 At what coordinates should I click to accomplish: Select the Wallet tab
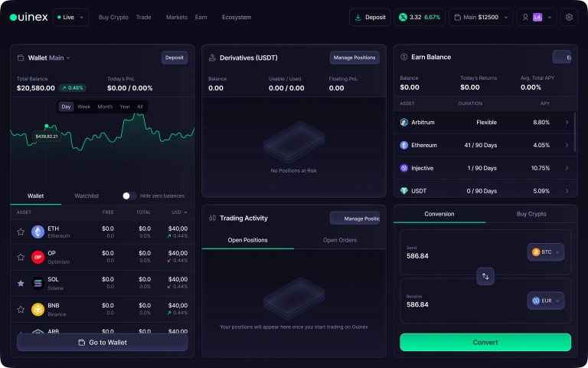pyautogui.click(x=36, y=196)
